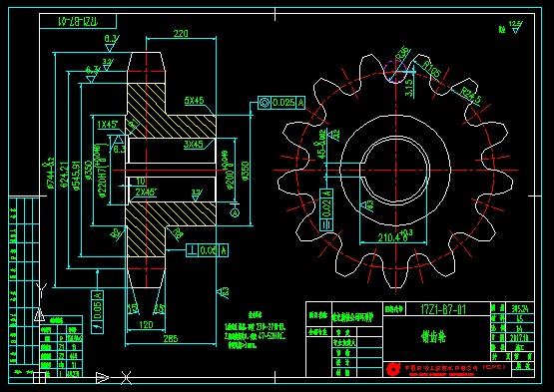Select the 120 tooth width dimension
Viewport: 554px width, 392px height.
(x=146, y=324)
